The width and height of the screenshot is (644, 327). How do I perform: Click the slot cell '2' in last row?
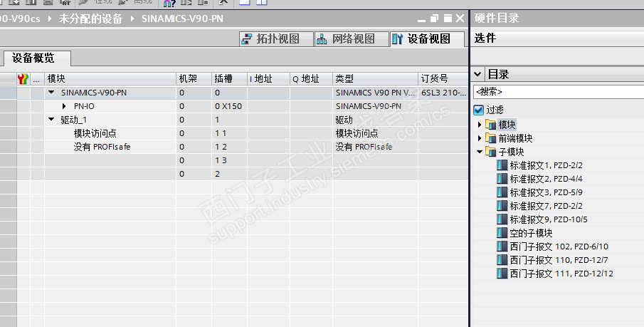coord(229,174)
